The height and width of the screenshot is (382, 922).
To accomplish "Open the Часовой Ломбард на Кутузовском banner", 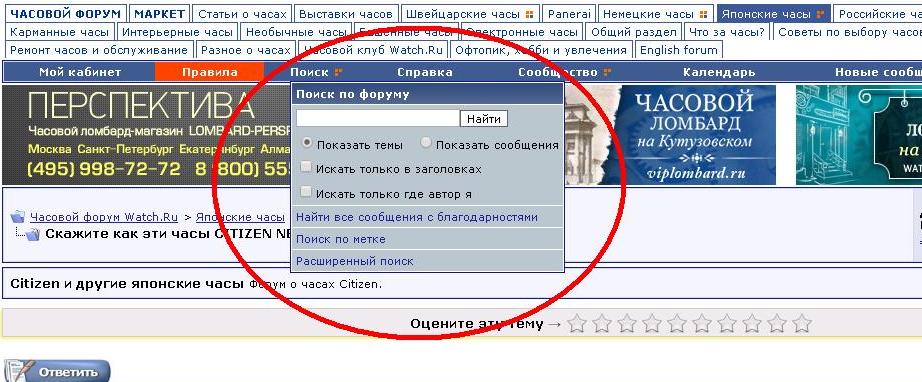I will [x=670, y=135].
